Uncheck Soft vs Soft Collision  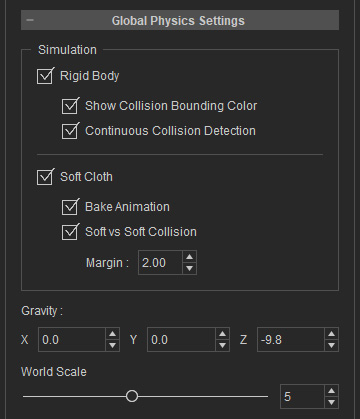(70, 232)
